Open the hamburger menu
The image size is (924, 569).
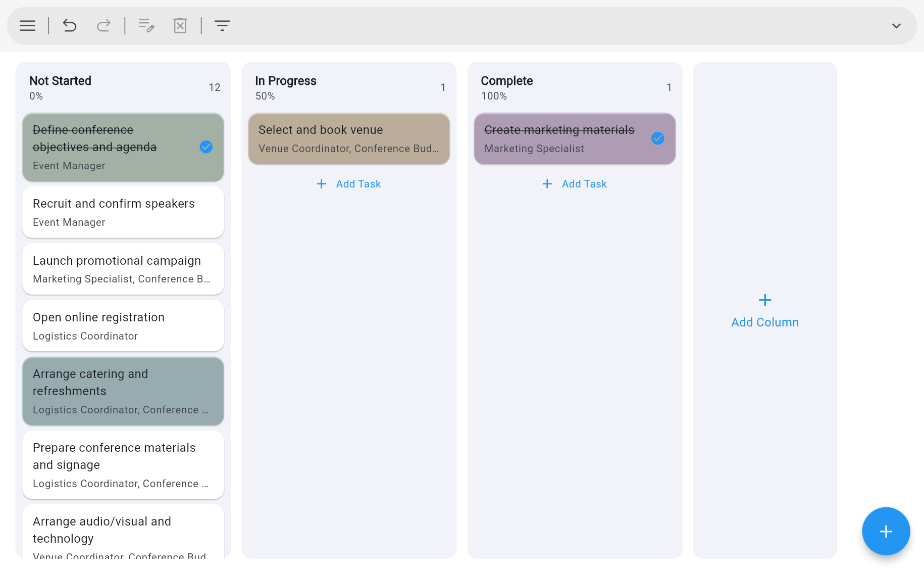pyautogui.click(x=27, y=25)
